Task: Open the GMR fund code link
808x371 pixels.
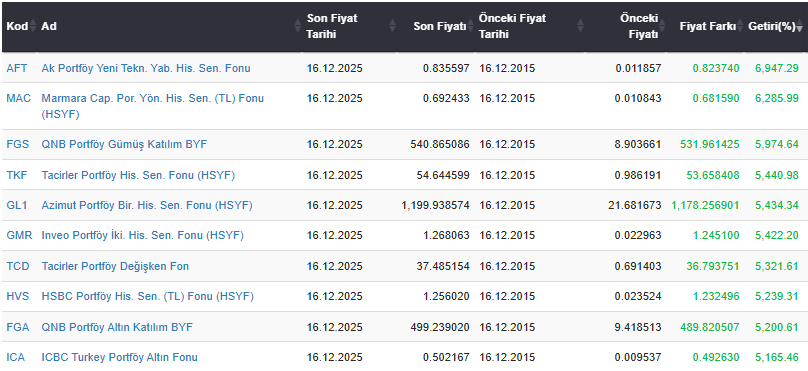Action: (19, 235)
